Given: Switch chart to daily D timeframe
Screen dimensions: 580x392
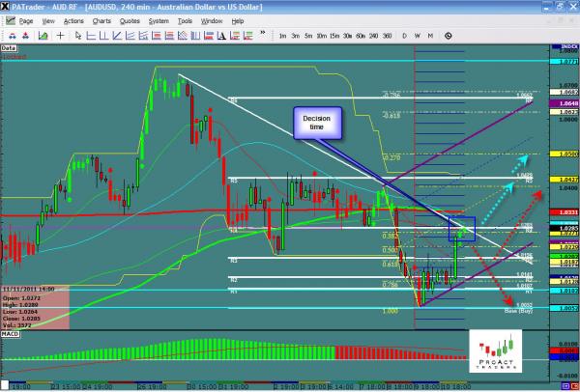Looking at the screenshot, I should pos(404,36).
